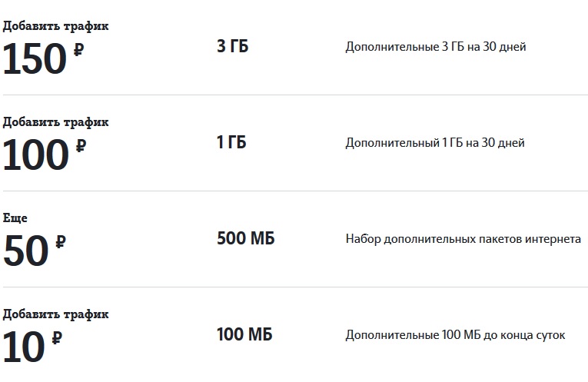
Task: Open the Еще heading
Action: click(x=15, y=218)
